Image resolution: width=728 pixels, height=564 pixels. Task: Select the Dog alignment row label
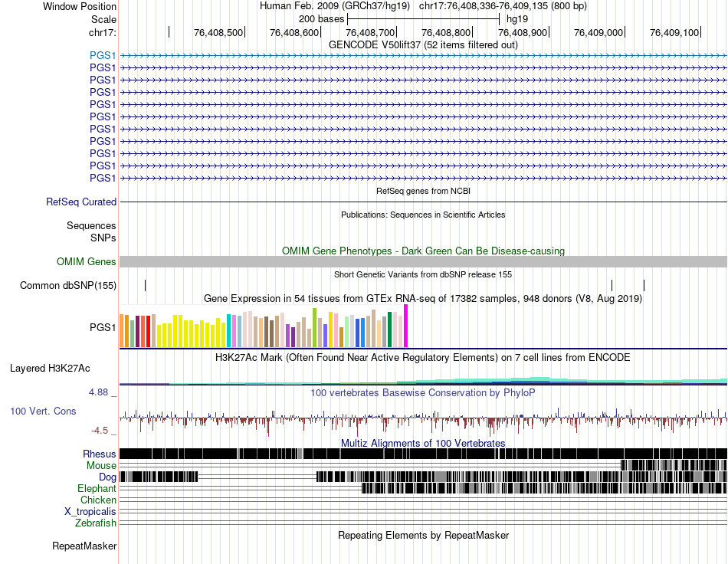point(107,477)
